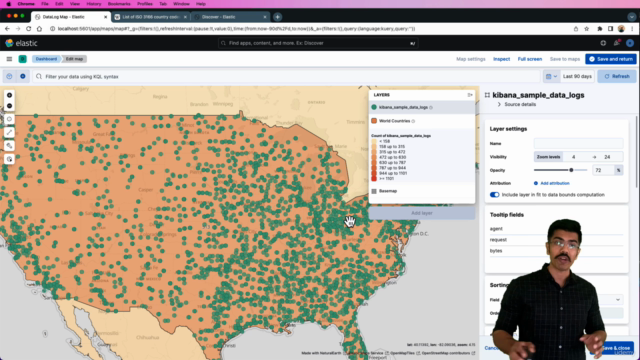This screenshot has height=360, width=640.
Task: Open the Chrome File menu
Action: pos(44,4)
